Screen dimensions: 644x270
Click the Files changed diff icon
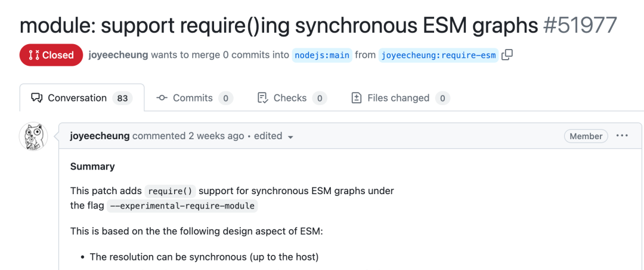tap(357, 98)
